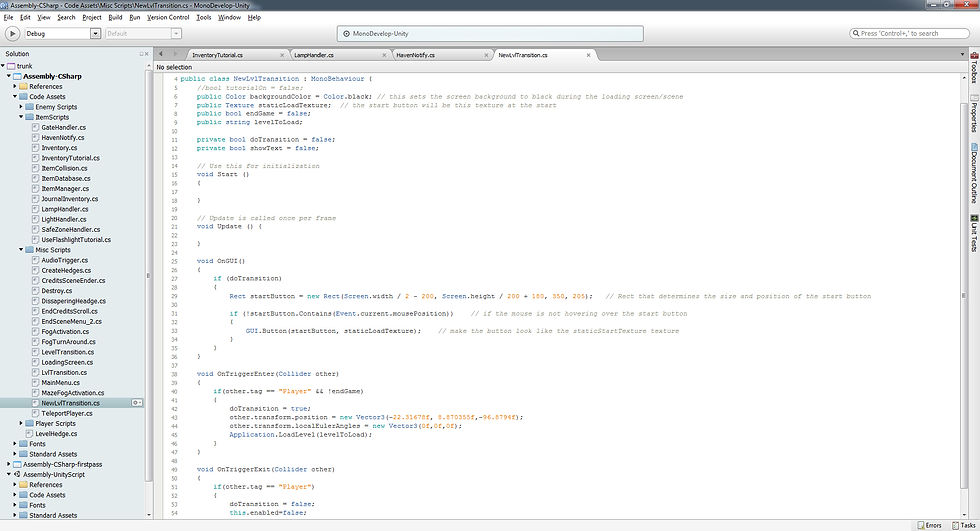
Task: Click the code editor vertical scrollbar
Action: 963,296
